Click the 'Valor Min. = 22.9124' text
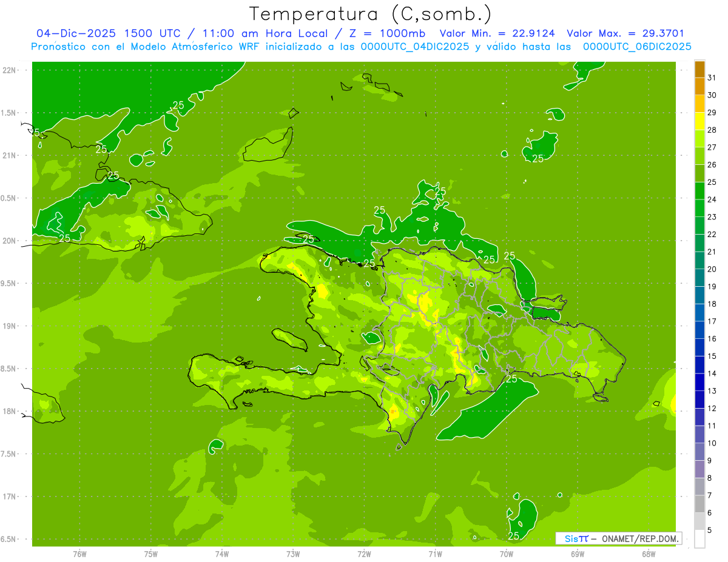This screenshot has height=562, width=728. point(497,33)
